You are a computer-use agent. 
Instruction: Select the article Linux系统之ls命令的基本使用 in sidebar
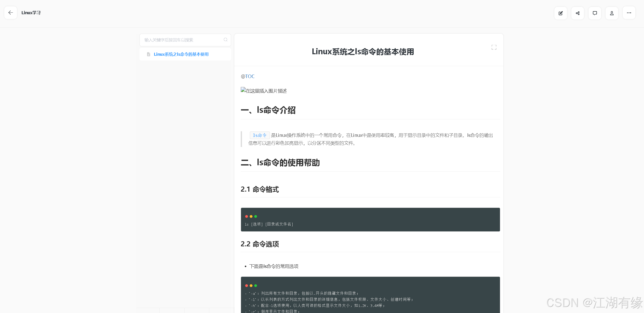point(181,54)
